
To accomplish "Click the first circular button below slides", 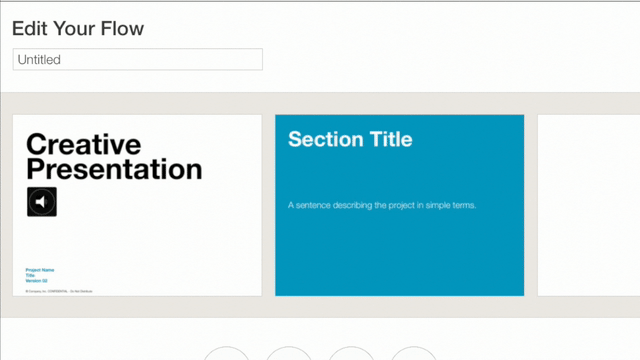I will coord(227,353).
